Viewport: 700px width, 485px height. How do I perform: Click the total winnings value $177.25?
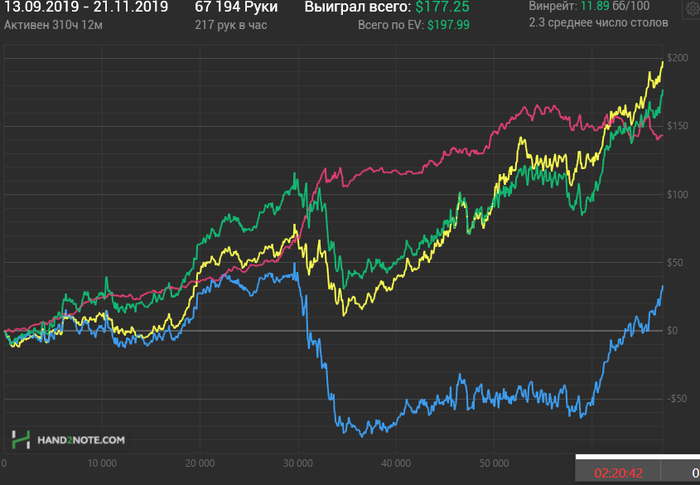(442, 7)
